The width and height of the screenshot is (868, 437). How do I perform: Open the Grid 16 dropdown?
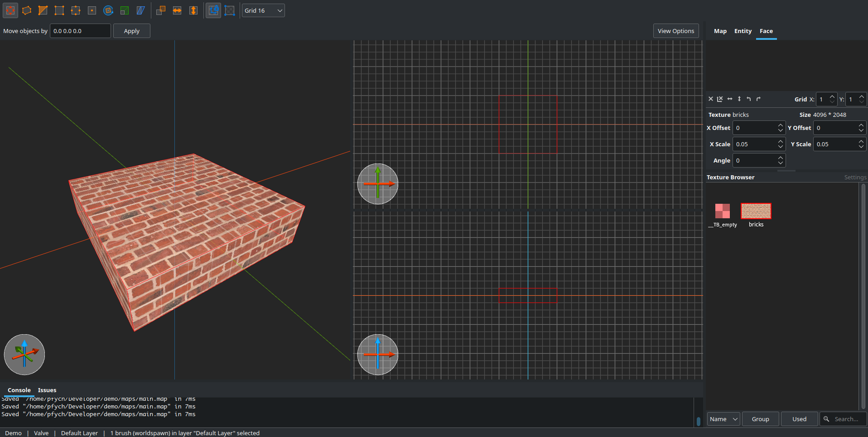263,10
